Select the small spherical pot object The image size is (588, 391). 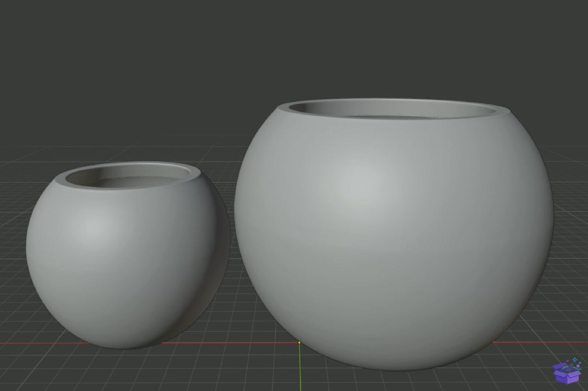[128, 255]
